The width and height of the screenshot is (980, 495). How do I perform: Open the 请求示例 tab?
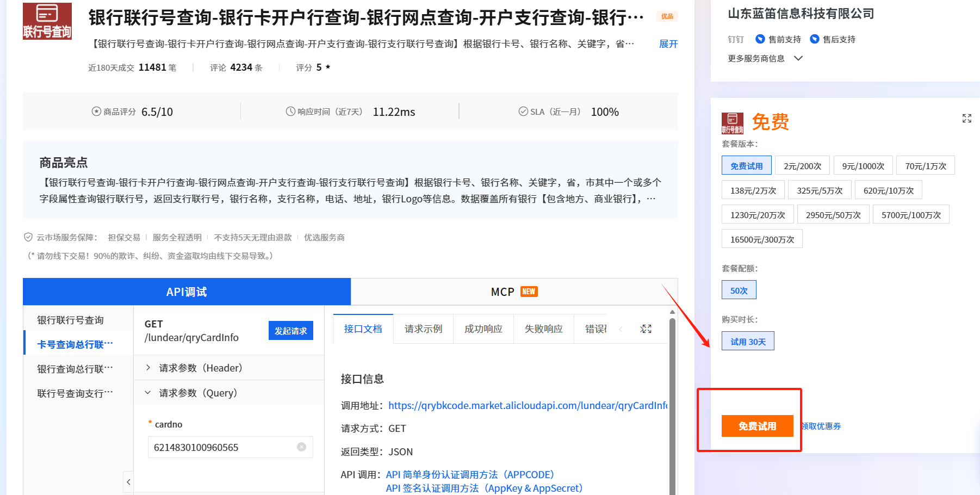coord(423,329)
